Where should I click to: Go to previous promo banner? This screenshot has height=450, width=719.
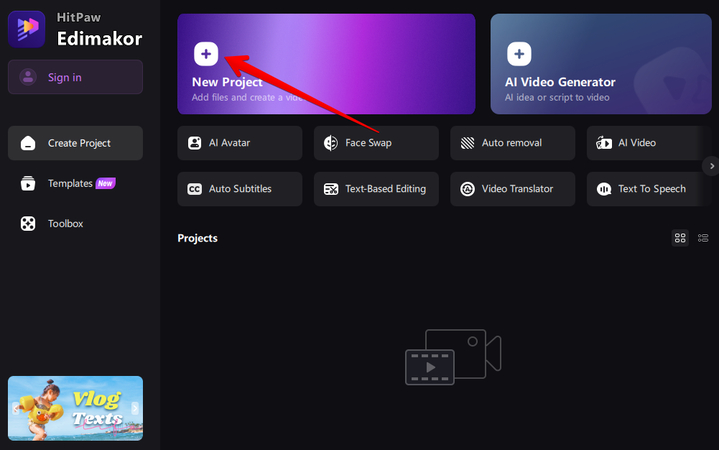(x=16, y=408)
